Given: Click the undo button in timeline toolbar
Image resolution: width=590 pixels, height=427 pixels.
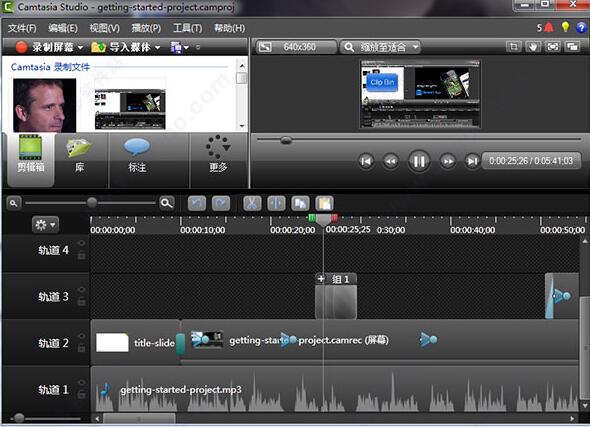Looking at the screenshot, I should [x=197, y=204].
